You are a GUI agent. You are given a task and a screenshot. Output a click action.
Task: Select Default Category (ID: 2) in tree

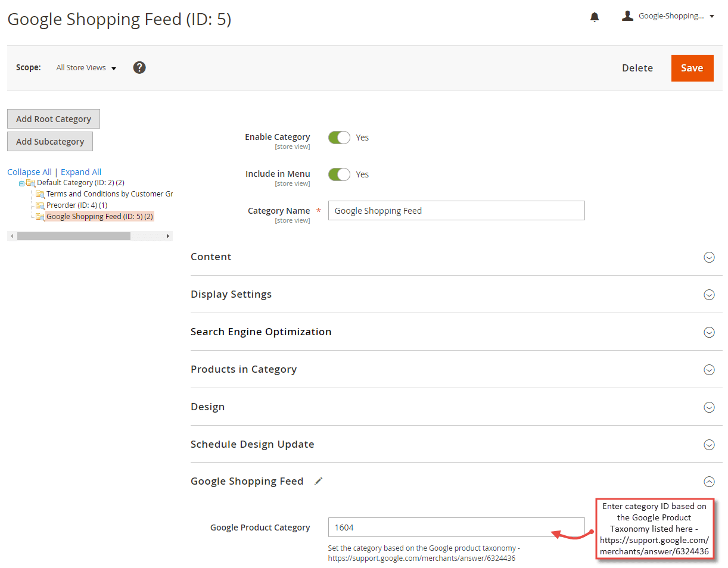pyautogui.click(x=80, y=182)
